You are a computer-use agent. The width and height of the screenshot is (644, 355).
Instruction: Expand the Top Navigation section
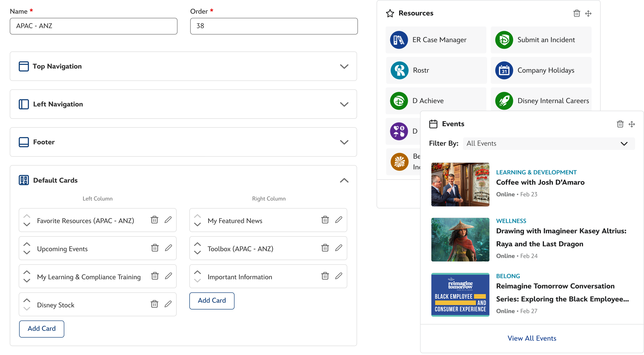(344, 66)
